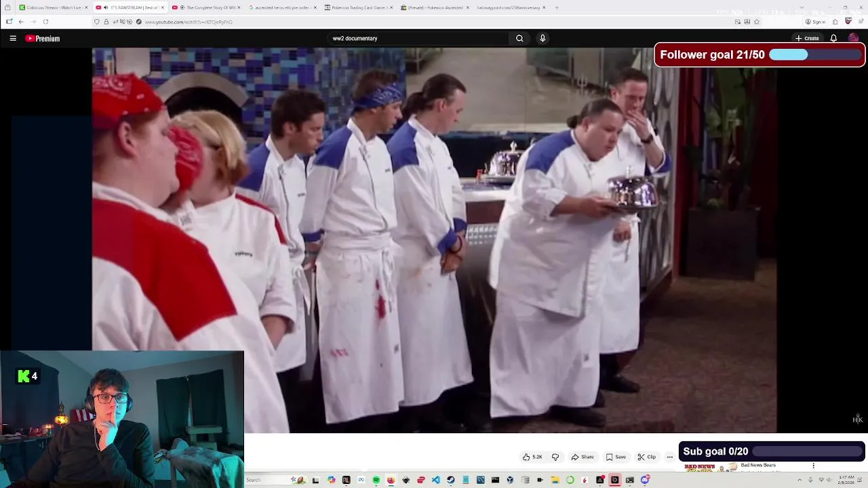The width and height of the screenshot is (868, 488).
Task: Focus the 'ww2 documentary' search field
Action: (x=418, y=39)
